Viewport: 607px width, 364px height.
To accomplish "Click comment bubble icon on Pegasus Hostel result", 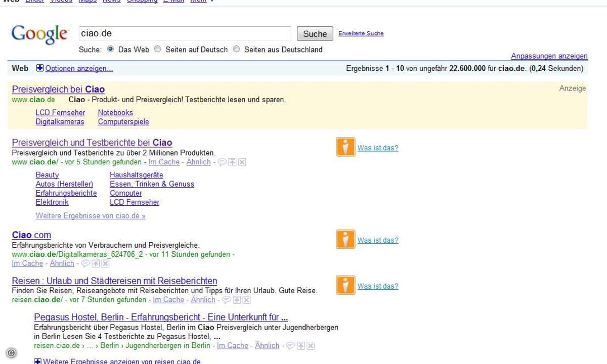I will coord(290,346).
